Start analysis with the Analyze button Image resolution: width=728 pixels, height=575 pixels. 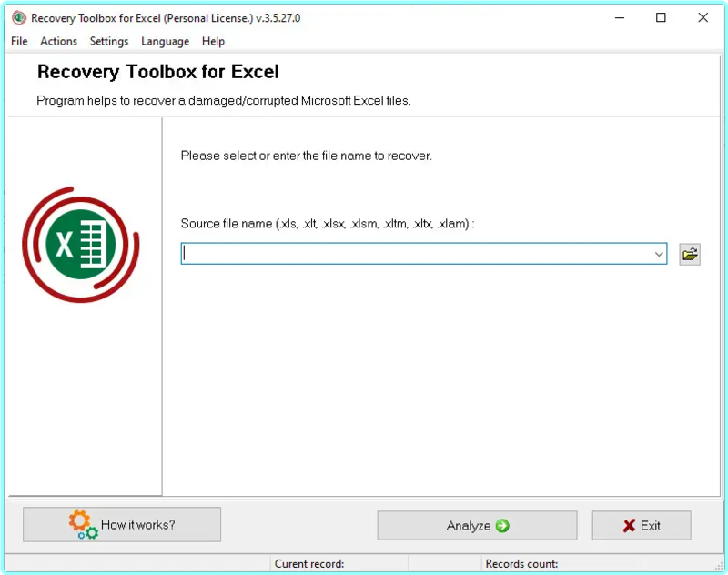477,525
